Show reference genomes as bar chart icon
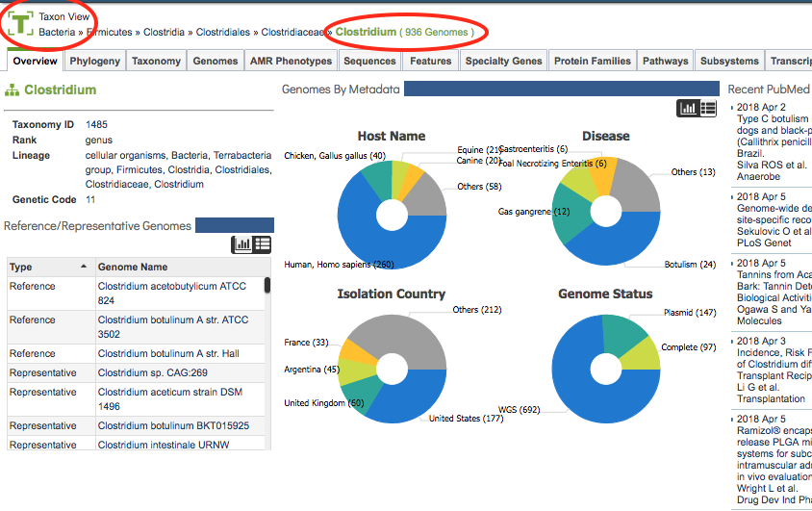 point(241,244)
